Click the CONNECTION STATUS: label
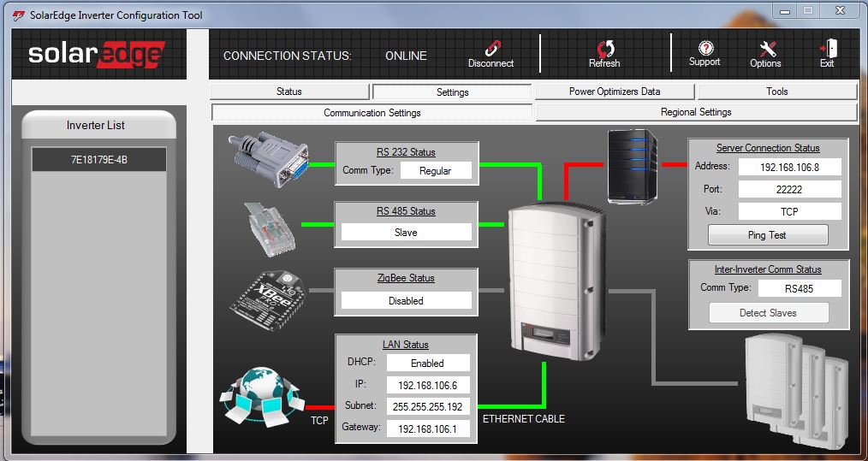This screenshot has width=868, height=461. 288,56
